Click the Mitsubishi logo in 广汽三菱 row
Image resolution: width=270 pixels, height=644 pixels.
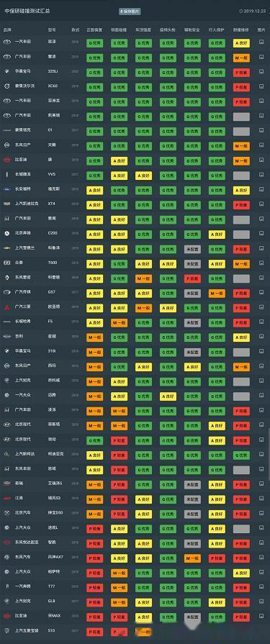point(6,307)
